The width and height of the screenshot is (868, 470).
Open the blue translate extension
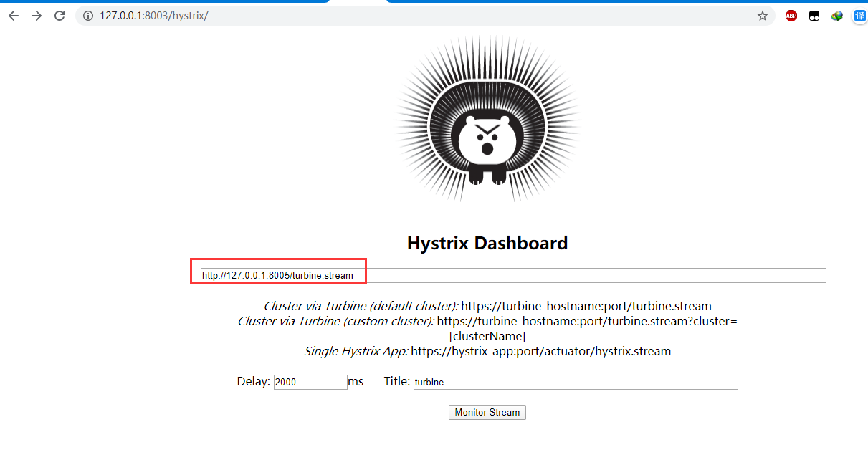click(x=860, y=16)
